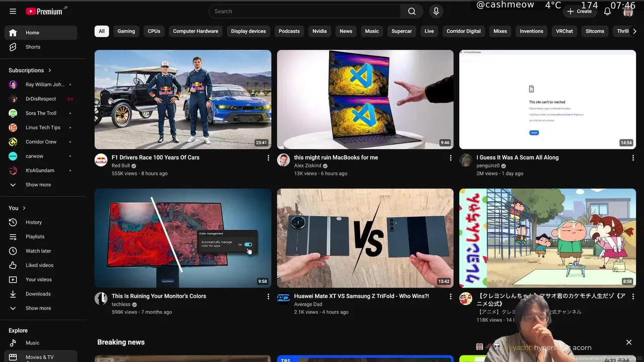
Task: Select the Gaming filter chip
Action: (126, 31)
